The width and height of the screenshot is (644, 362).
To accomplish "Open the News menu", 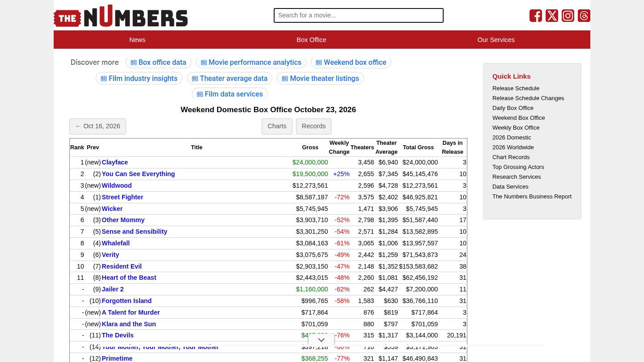I will 137,40.
